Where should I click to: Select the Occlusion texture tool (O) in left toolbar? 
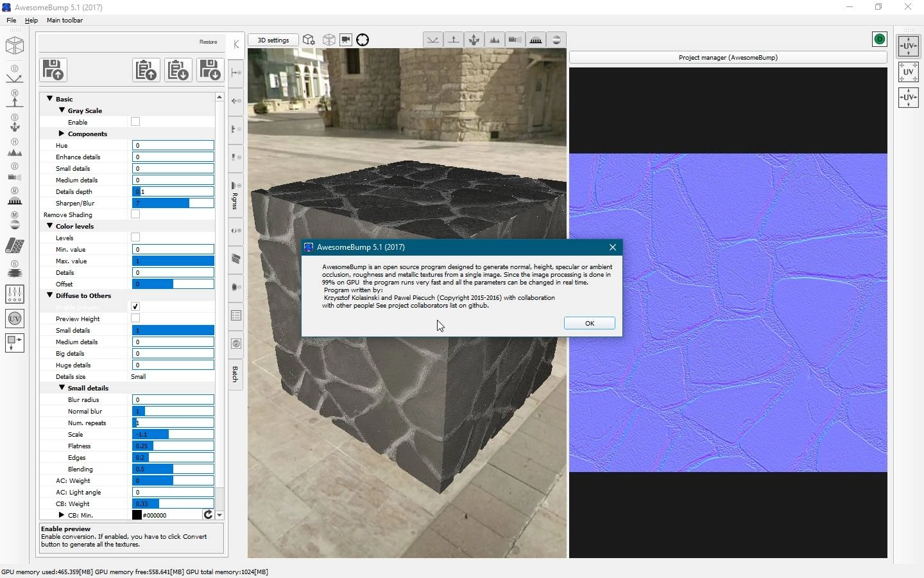14,172
